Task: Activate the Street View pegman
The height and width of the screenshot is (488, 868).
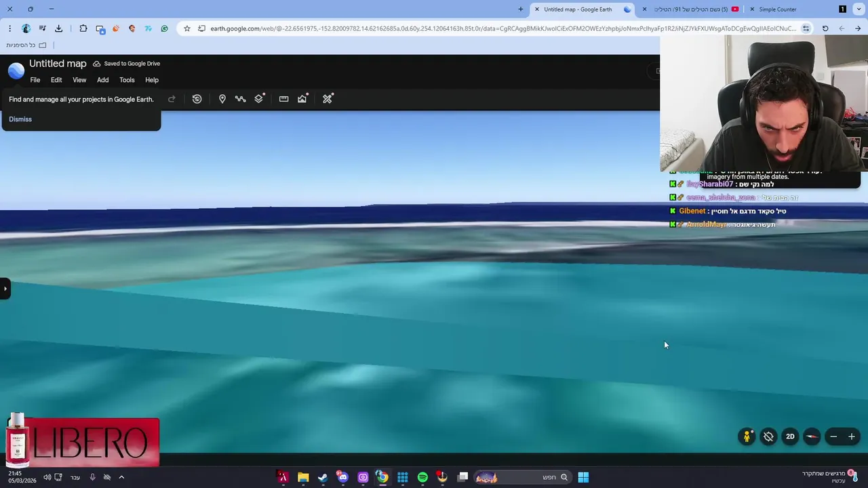Action: coord(747,436)
